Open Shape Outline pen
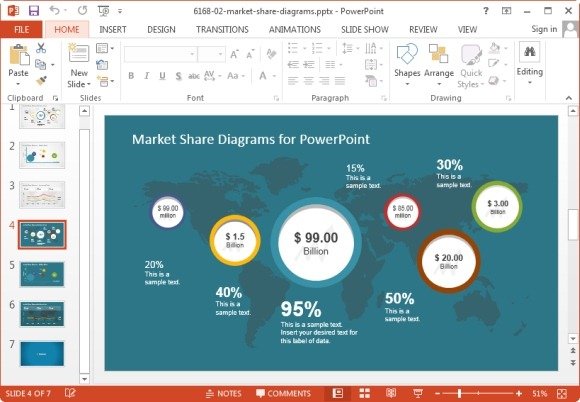This screenshot has width=580, height=402. [493, 64]
